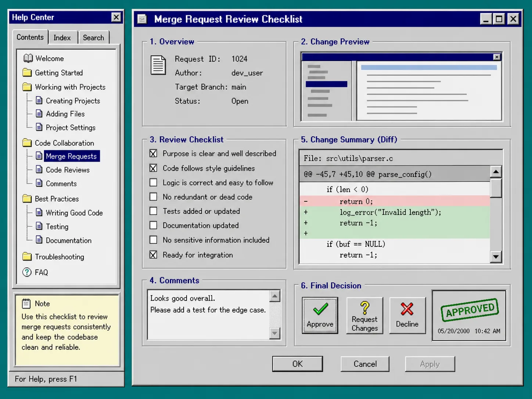Click the Merge Requests page icon
532x399 pixels.
39,156
